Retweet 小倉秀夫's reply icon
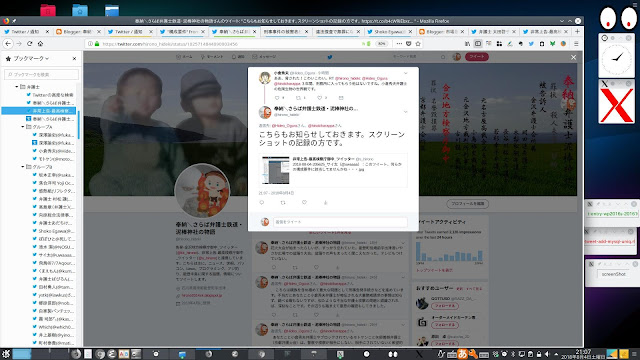The image size is (640, 360). pyautogui.click(x=298, y=98)
